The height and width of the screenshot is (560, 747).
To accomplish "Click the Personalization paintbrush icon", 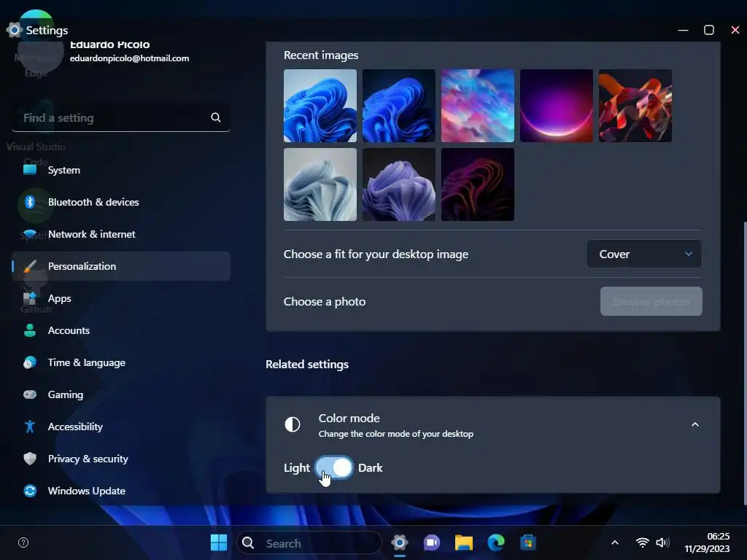I will (x=30, y=266).
